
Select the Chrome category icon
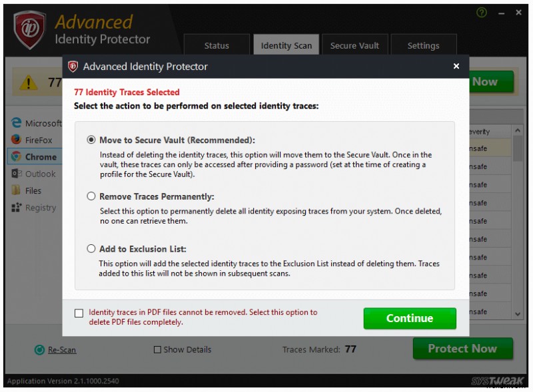[x=17, y=156]
